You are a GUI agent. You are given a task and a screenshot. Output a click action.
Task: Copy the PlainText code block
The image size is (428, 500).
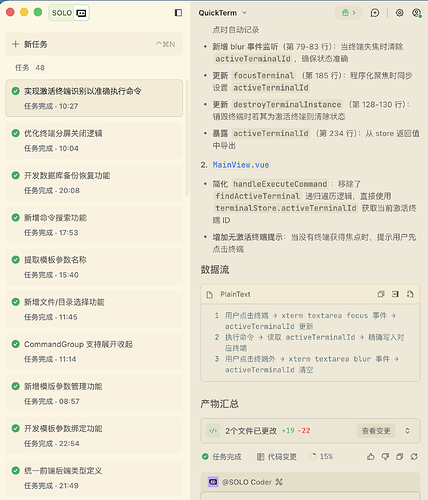tap(381, 294)
